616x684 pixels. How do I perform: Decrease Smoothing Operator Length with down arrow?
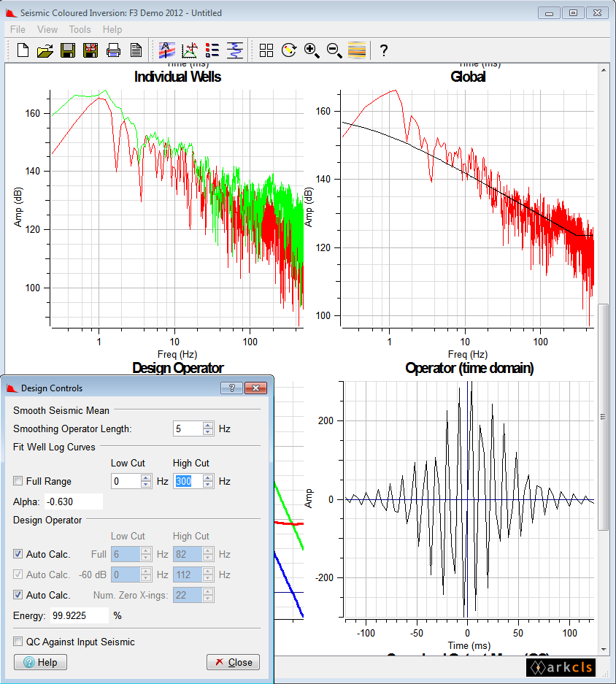pyautogui.click(x=208, y=432)
